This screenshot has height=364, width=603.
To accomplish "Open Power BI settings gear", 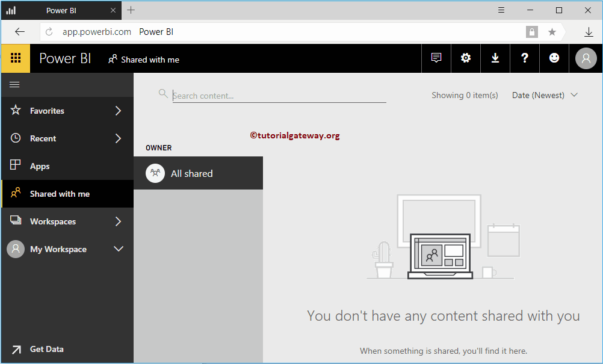I will pyautogui.click(x=465, y=58).
